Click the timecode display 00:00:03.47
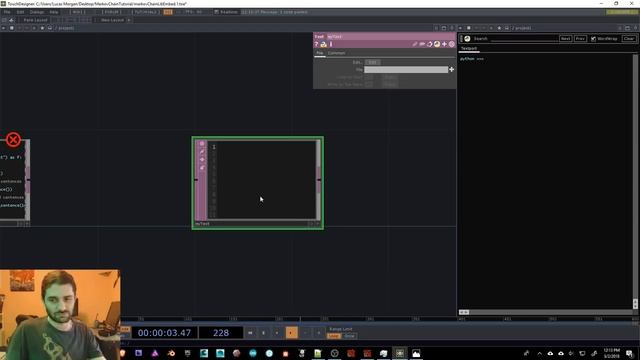This screenshot has width=640, height=360. pyautogui.click(x=164, y=333)
